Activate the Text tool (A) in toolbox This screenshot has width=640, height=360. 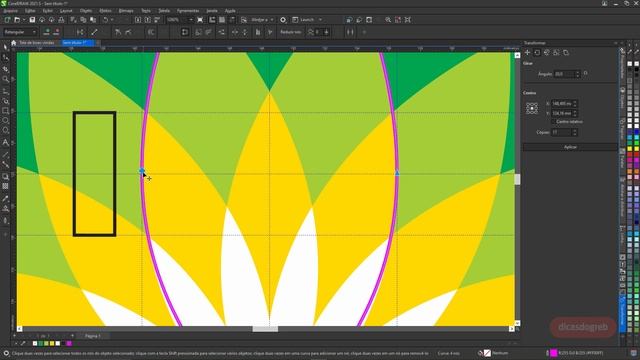click(x=5, y=142)
